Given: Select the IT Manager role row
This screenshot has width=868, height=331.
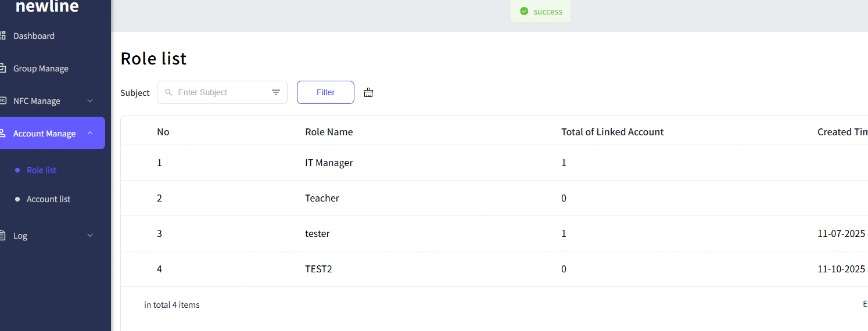Looking at the screenshot, I should pyautogui.click(x=329, y=163).
